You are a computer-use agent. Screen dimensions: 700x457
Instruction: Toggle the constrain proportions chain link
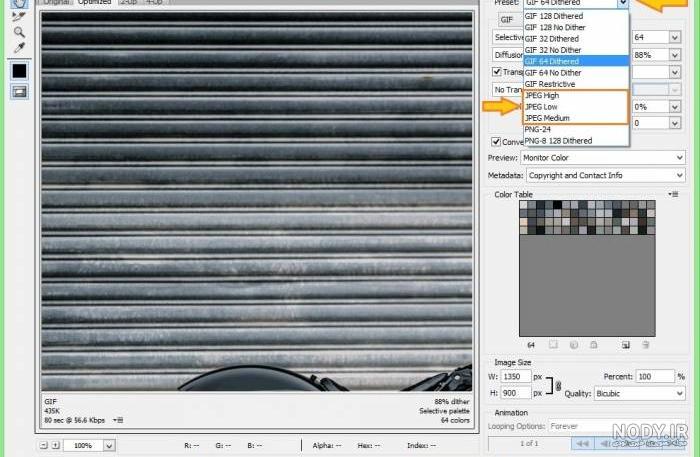tap(558, 386)
